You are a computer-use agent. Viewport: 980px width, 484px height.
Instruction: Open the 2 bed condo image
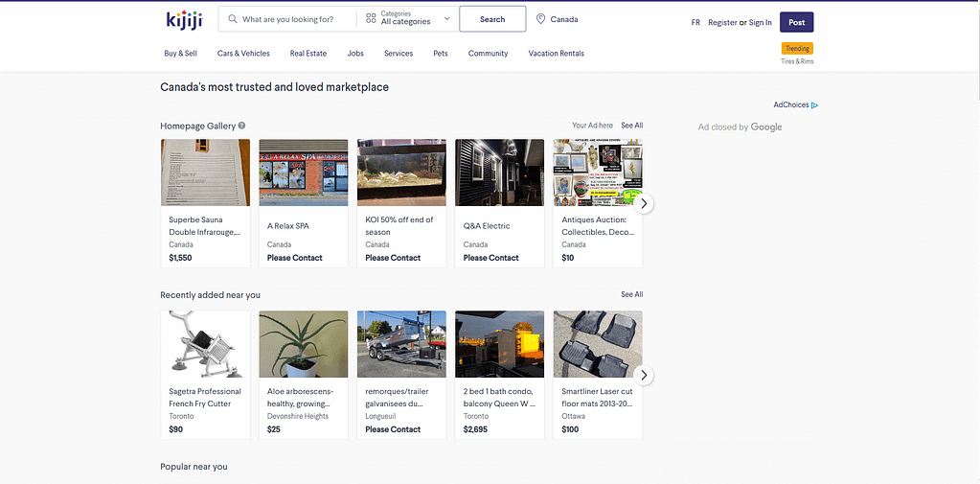500,345
